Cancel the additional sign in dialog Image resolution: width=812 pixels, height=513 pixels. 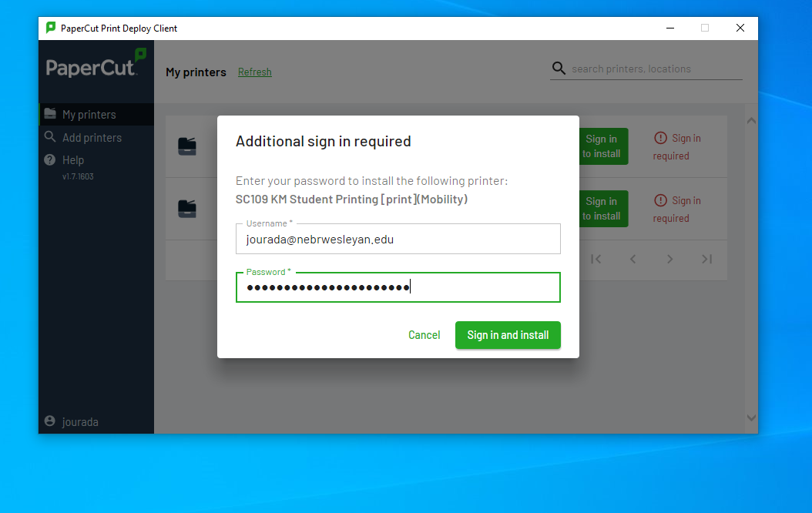pyautogui.click(x=424, y=335)
